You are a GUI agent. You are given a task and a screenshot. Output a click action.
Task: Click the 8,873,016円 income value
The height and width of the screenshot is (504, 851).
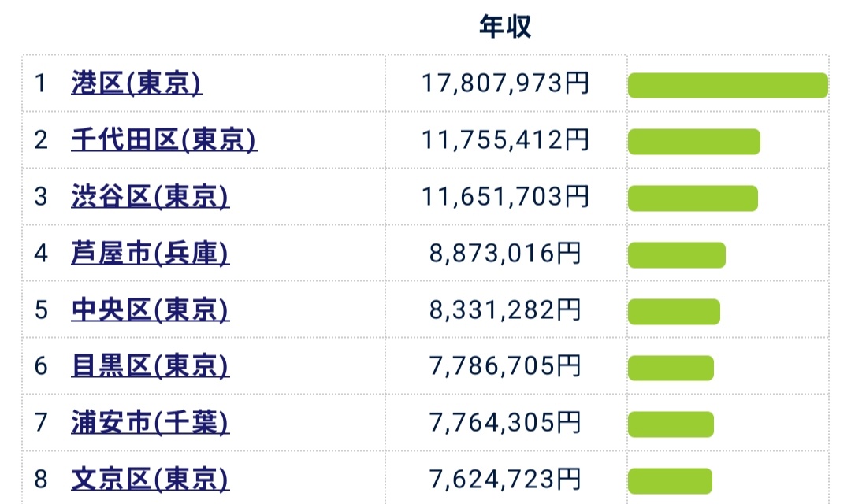[x=505, y=254]
